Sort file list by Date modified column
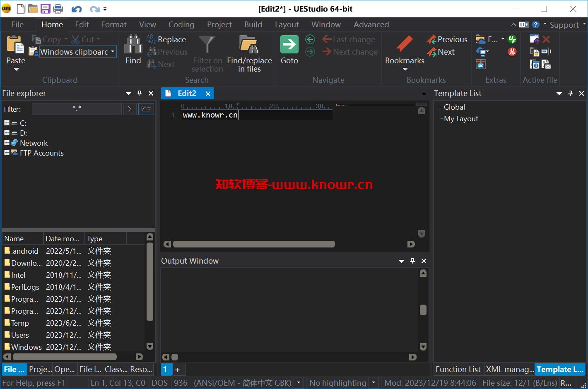Image resolution: width=588 pixels, height=389 pixels. pos(64,238)
